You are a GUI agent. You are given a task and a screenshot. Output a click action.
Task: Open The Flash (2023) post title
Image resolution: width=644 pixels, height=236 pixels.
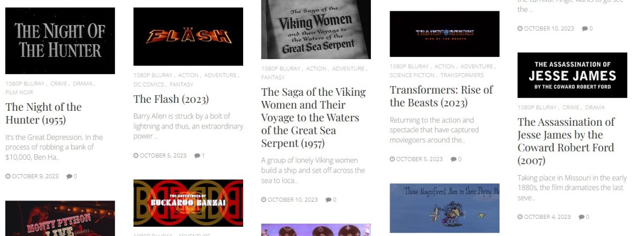tap(171, 99)
